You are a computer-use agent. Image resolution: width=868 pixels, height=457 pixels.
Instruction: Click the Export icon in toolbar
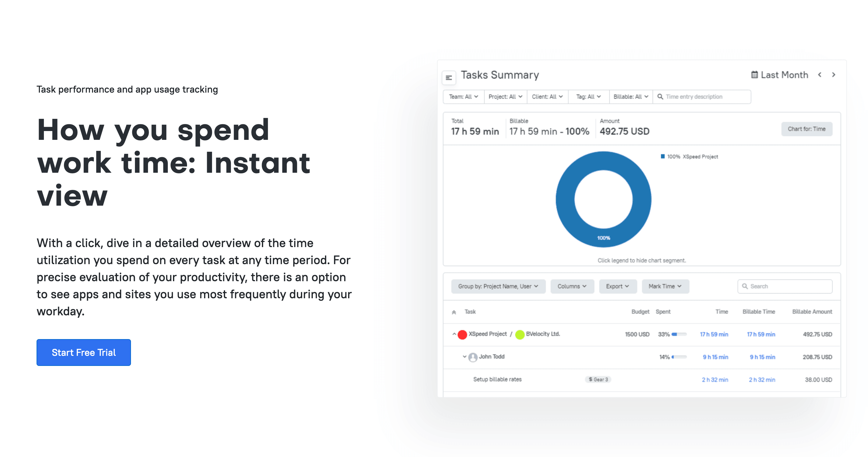[x=617, y=285]
